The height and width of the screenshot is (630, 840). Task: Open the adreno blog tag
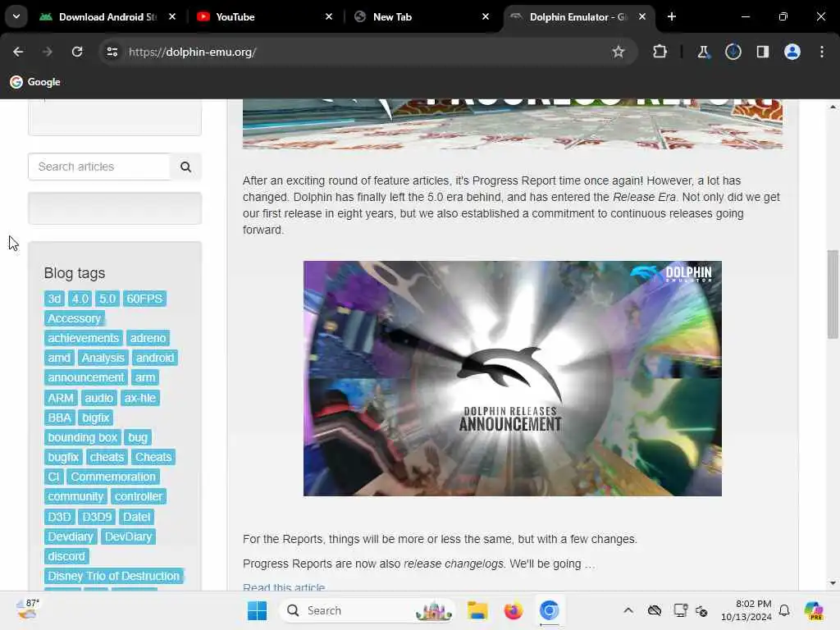(148, 338)
